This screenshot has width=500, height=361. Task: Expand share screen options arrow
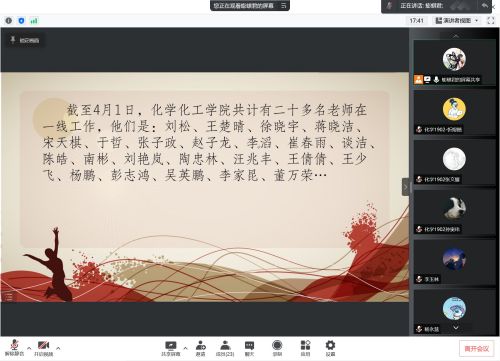pyautogui.click(x=185, y=348)
